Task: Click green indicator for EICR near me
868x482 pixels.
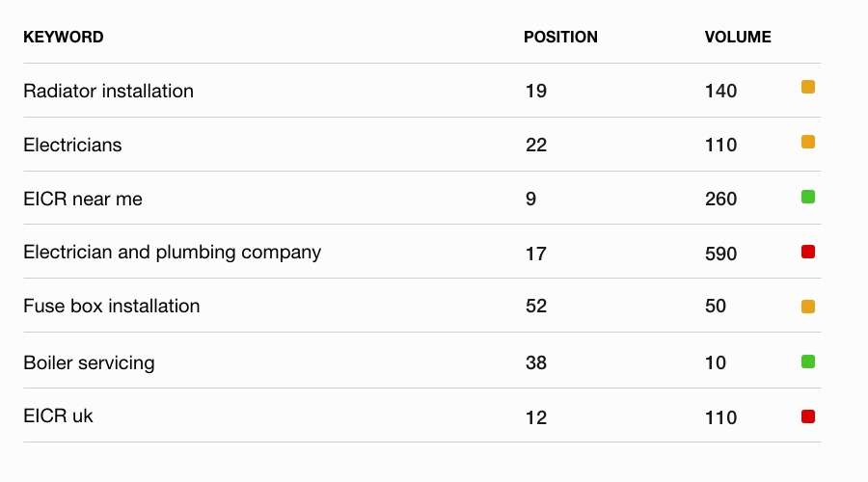Action: tap(807, 197)
